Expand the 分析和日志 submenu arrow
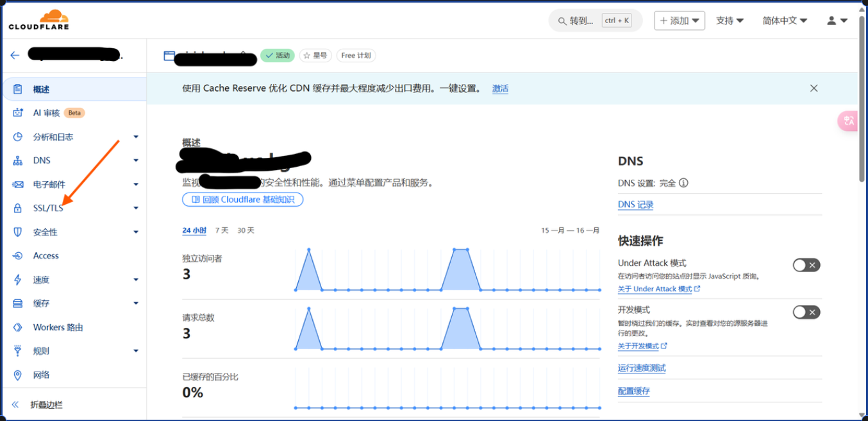868x421 pixels. coord(136,137)
